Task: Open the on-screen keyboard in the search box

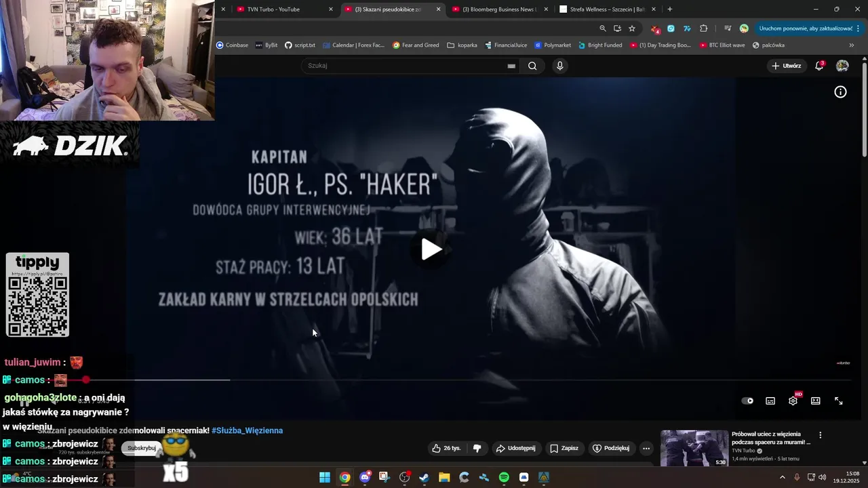Action: tap(511, 66)
